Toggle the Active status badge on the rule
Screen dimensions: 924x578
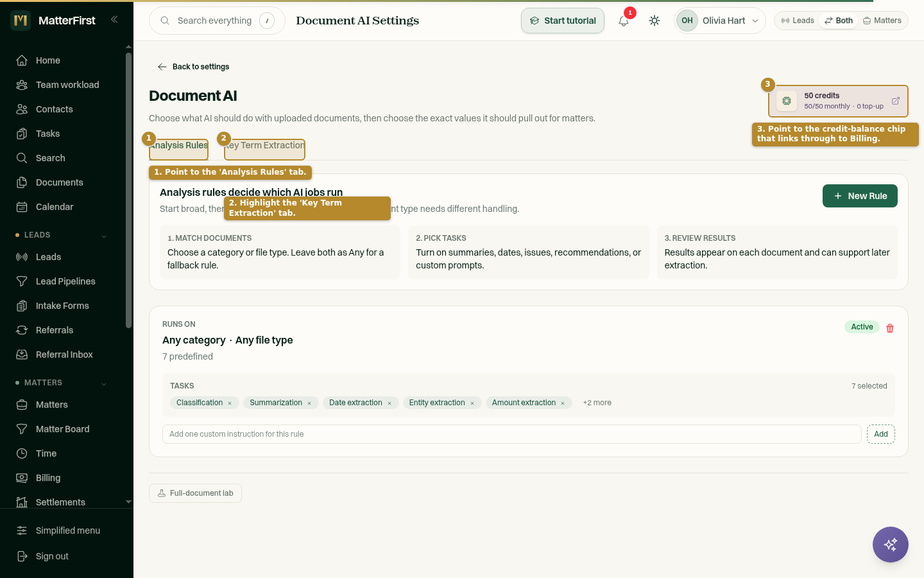[862, 327]
